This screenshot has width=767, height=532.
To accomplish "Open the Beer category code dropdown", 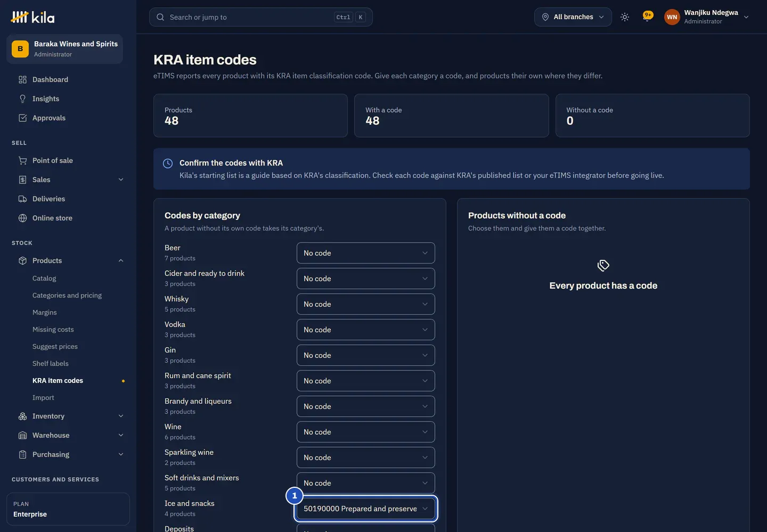I will [366, 253].
